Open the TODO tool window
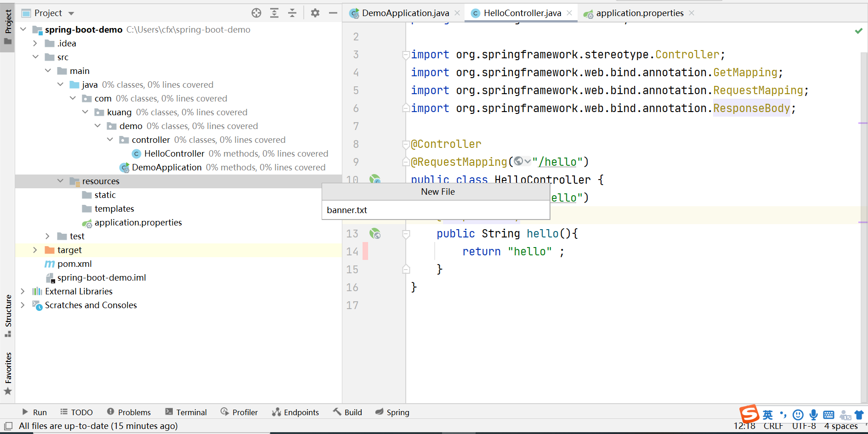 (76, 412)
